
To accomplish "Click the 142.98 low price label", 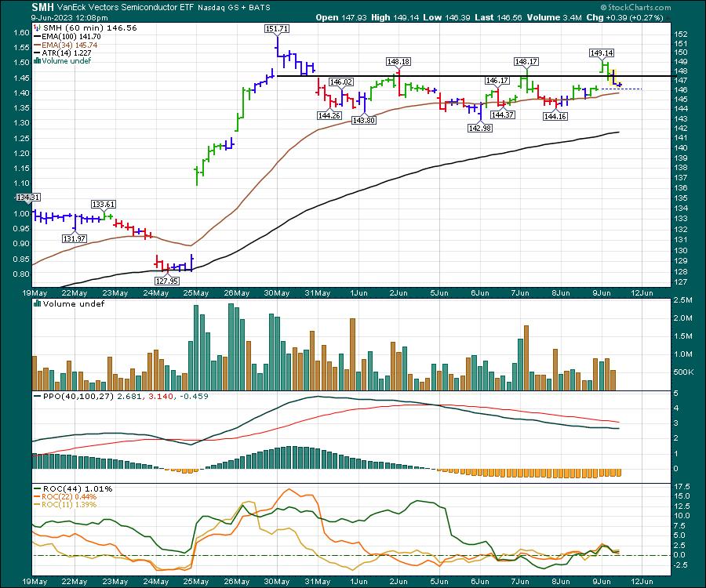I will (x=480, y=128).
